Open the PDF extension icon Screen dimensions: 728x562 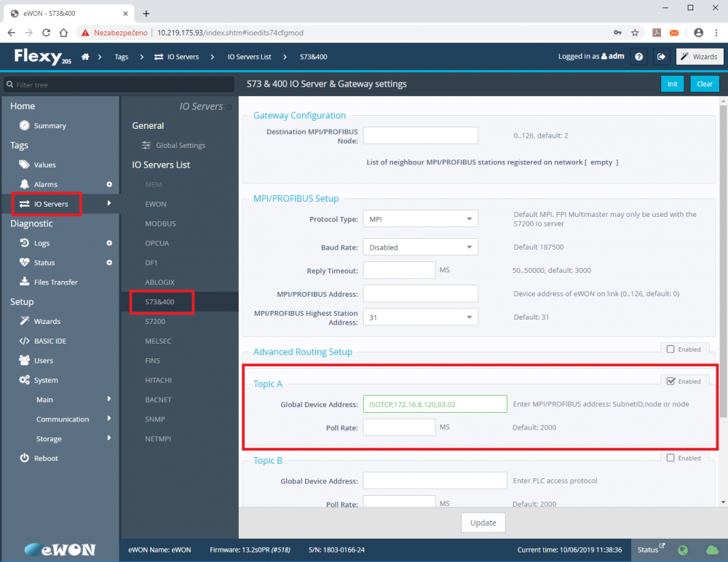(657, 33)
